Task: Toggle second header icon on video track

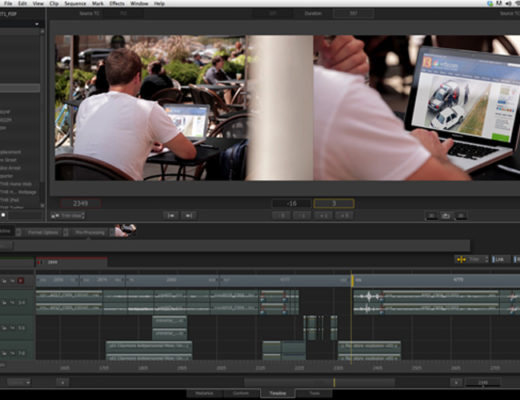Action: (12, 281)
